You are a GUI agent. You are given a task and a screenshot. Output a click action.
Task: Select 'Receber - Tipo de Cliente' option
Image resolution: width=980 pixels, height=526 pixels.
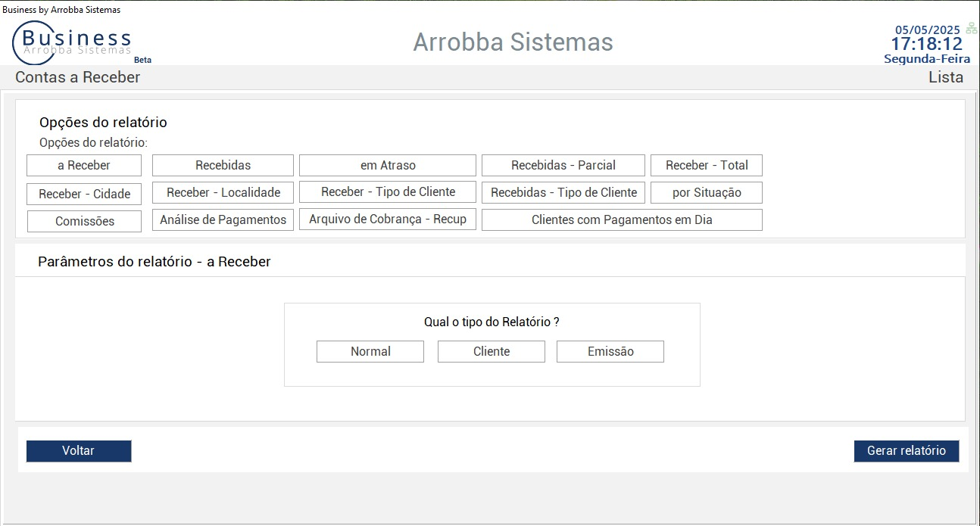click(x=388, y=192)
